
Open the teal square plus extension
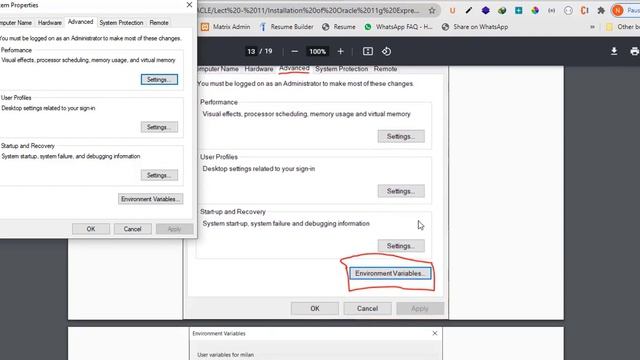coord(518,11)
